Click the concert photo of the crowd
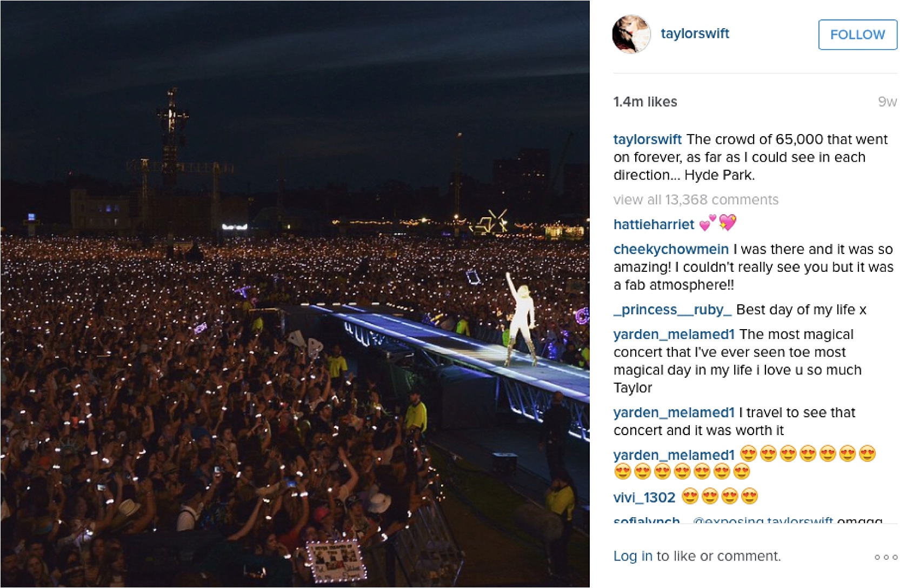Viewport: 919px width, 588px height. click(x=295, y=294)
